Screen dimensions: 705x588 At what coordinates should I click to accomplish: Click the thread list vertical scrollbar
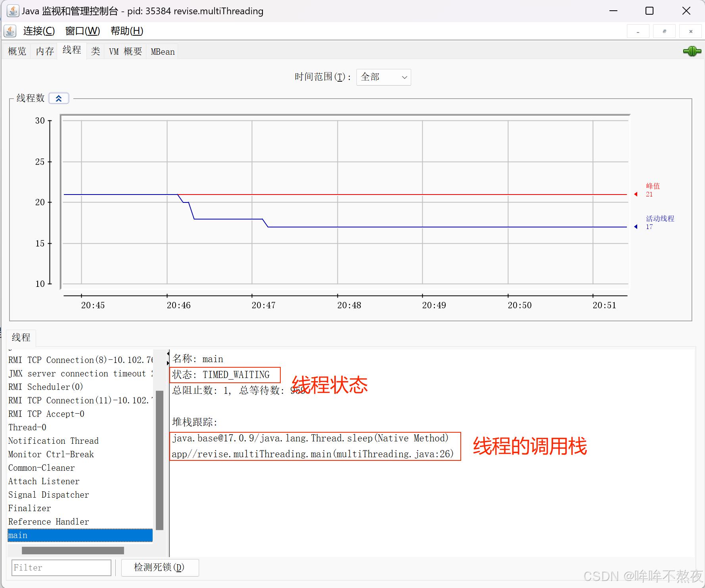pos(160,460)
